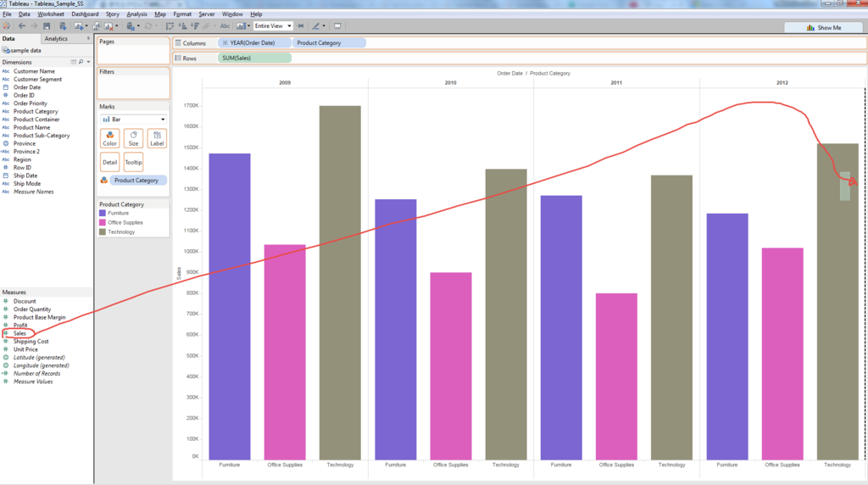Image resolution: width=868 pixels, height=485 pixels.
Task: Click the Furniture purple legend swatch
Action: pos(103,213)
